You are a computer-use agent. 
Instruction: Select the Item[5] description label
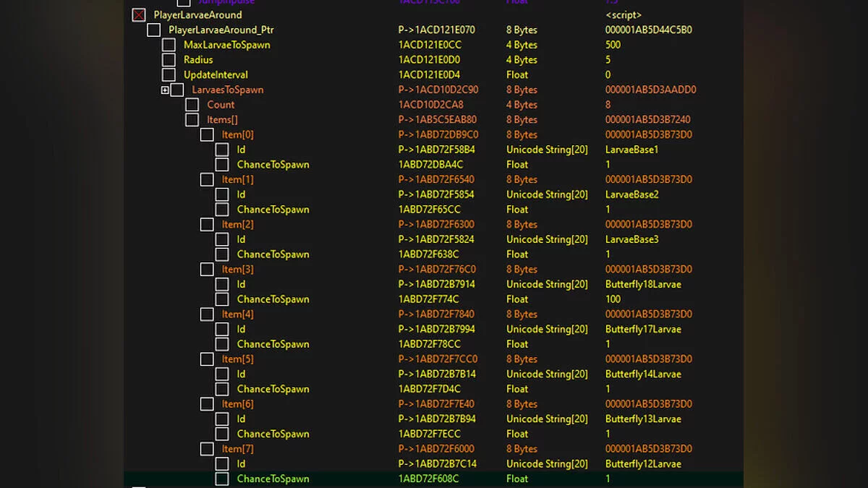(x=237, y=359)
